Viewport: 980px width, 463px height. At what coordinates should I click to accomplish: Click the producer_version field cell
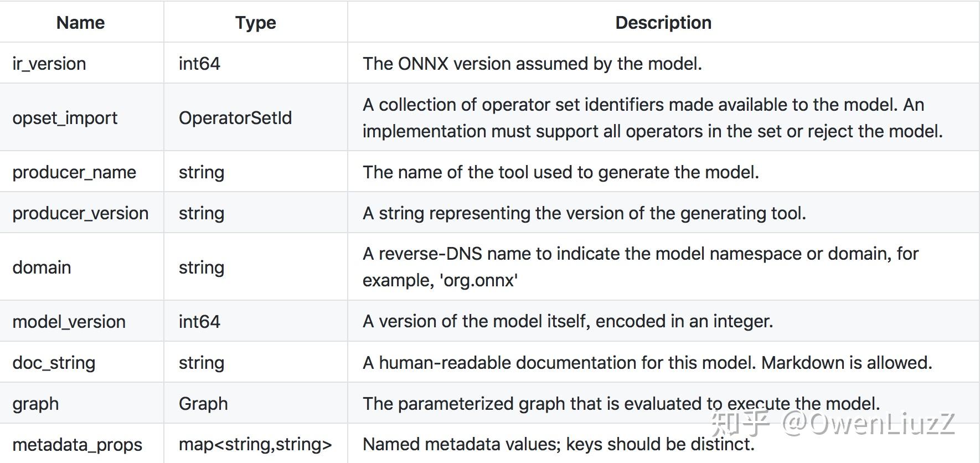point(80,213)
